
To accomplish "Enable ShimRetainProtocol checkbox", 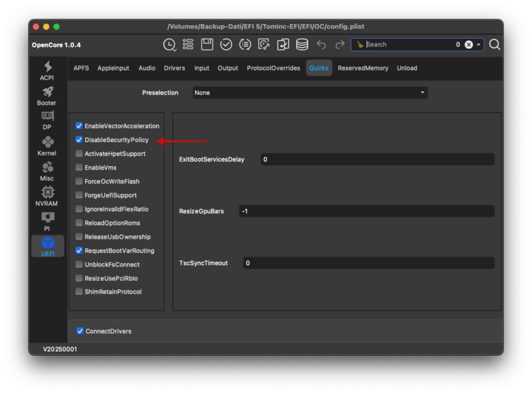I will point(79,291).
